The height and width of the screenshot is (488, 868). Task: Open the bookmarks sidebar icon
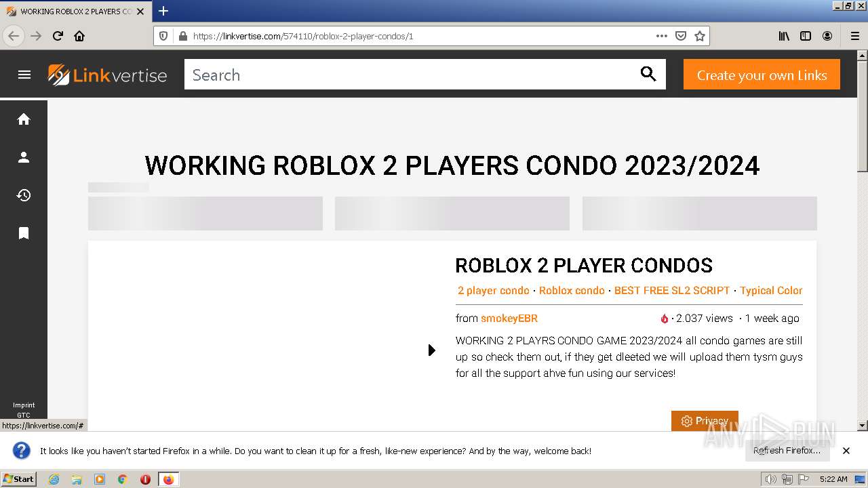point(24,233)
